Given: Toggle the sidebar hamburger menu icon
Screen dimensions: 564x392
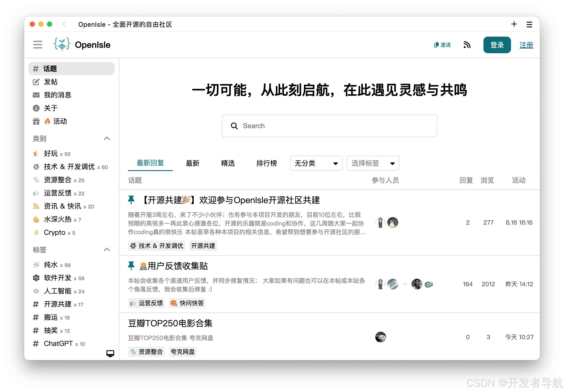Looking at the screenshot, I should point(37,45).
